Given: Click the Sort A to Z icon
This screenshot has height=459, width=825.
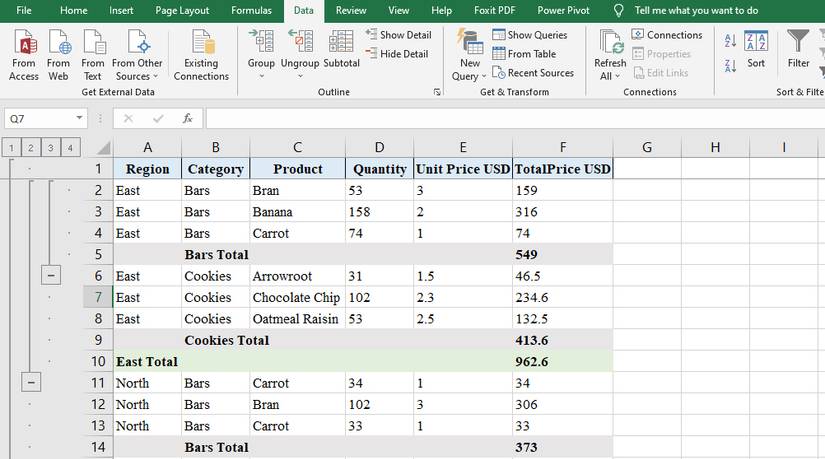Looking at the screenshot, I should point(730,41).
